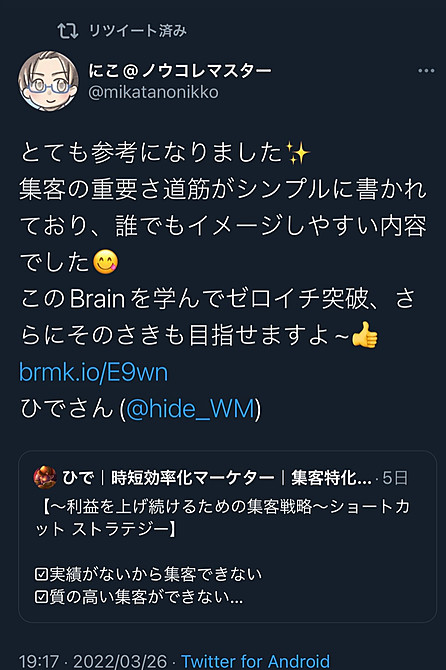Viewport: 446px width, 670px height.
Task: Open quoted tweet titled ショートカット ストラテジー
Action: [227, 537]
